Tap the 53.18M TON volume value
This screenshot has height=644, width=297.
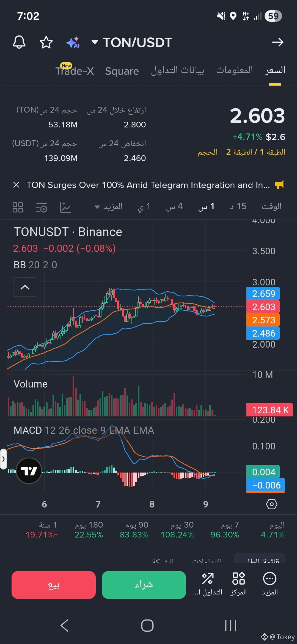pos(63,125)
